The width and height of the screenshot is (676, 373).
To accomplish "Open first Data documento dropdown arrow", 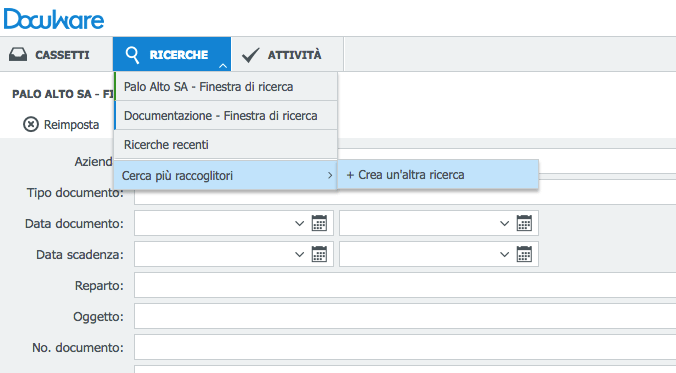I will point(299,223).
